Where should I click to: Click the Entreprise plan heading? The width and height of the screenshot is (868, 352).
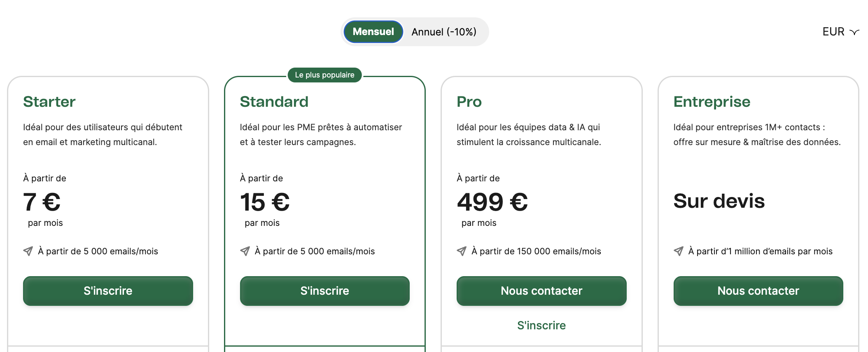point(712,102)
